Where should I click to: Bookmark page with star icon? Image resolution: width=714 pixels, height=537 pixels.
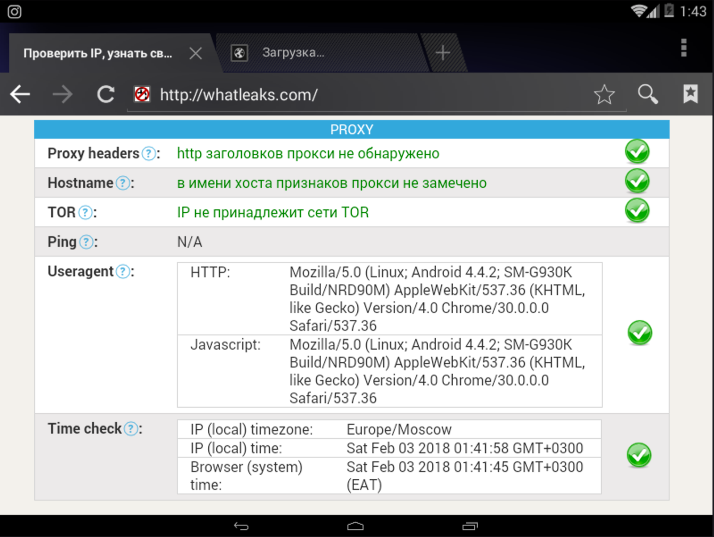tap(604, 94)
